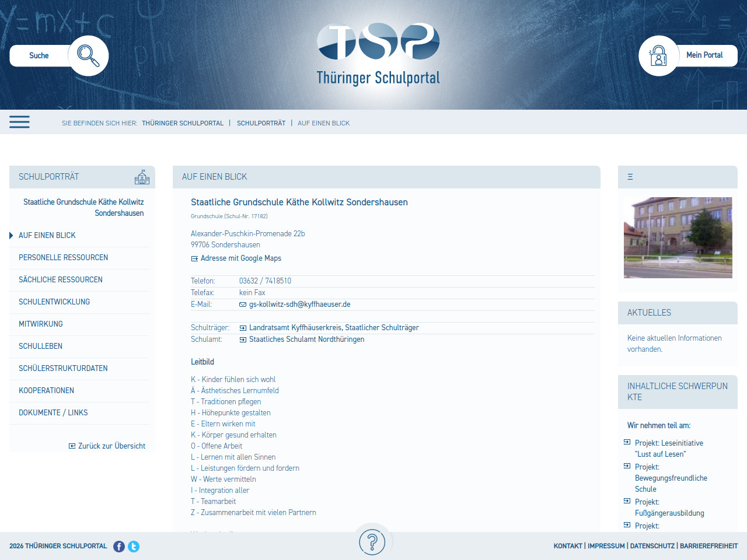Image resolution: width=747 pixels, height=560 pixels.
Task: Click the magnifying glass search icon
Action: coord(88,55)
